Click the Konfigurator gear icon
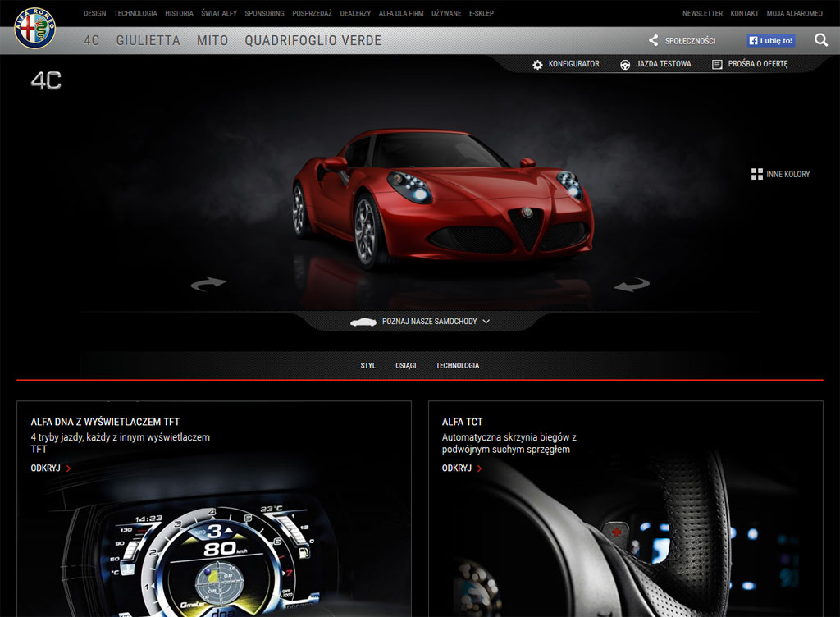The image size is (840, 617). pos(538,64)
